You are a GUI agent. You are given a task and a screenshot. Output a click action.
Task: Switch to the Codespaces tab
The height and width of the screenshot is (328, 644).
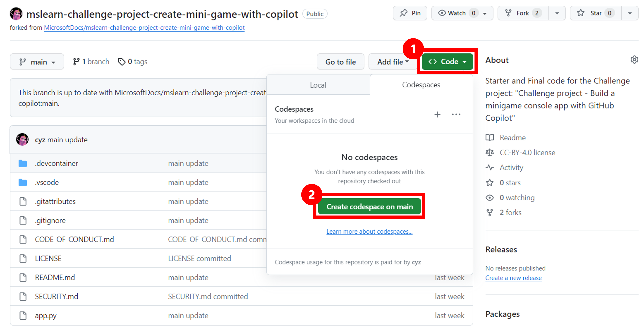421,85
